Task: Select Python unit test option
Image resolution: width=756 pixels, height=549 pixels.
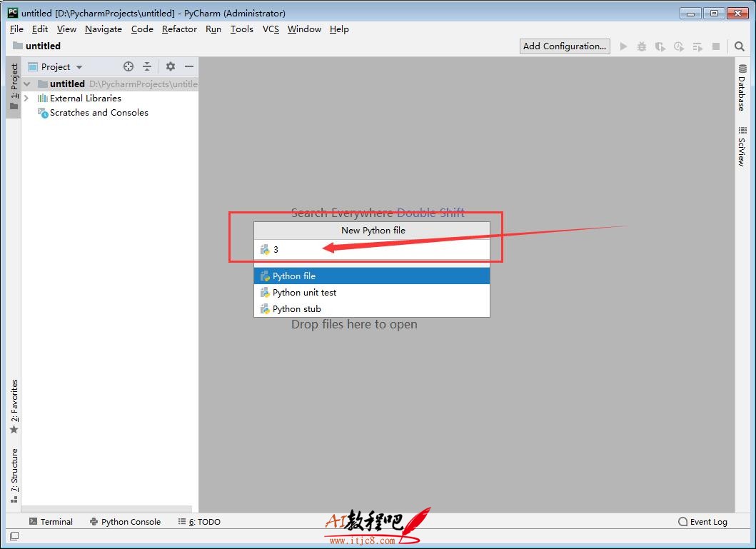Action: (372, 292)
